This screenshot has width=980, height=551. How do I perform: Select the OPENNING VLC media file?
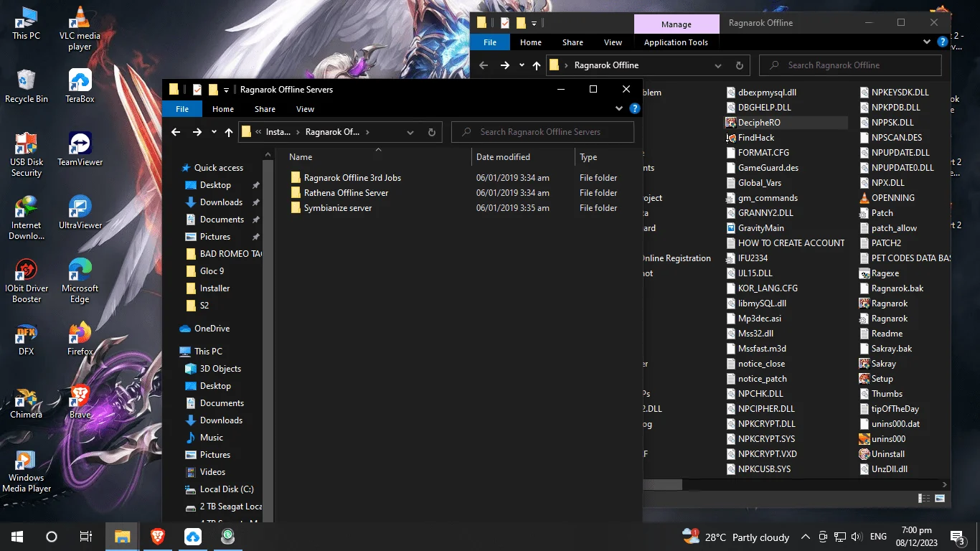(x=886, y=198)
